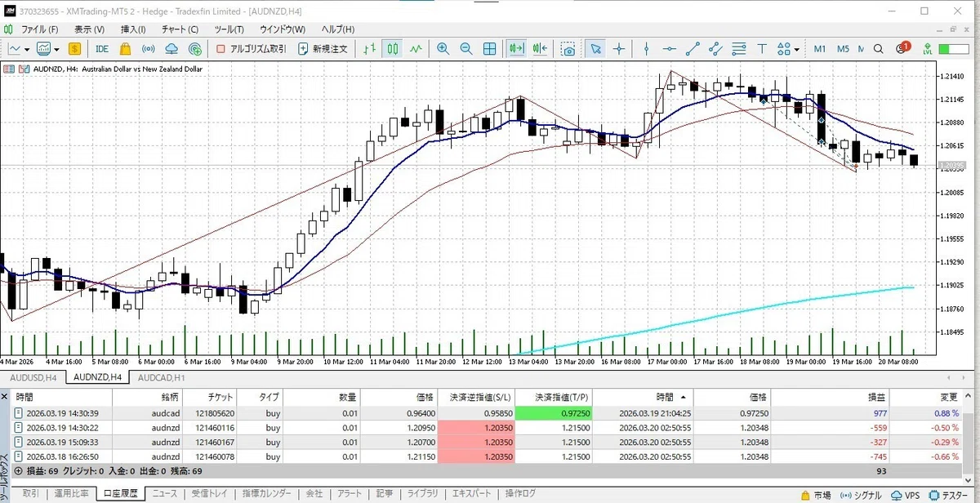
Task: Switch to the AUDCAD,H1 chart tab
Action: pos(161,377)
